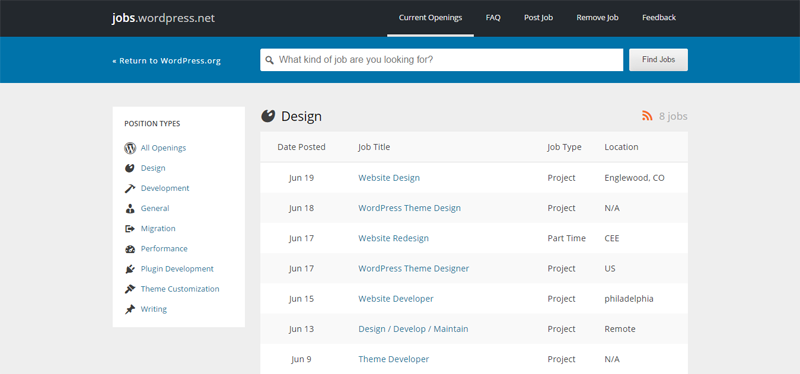Open the Website Redesign job listing
Viewport: 800px width, 374px height.
[393, 238]
